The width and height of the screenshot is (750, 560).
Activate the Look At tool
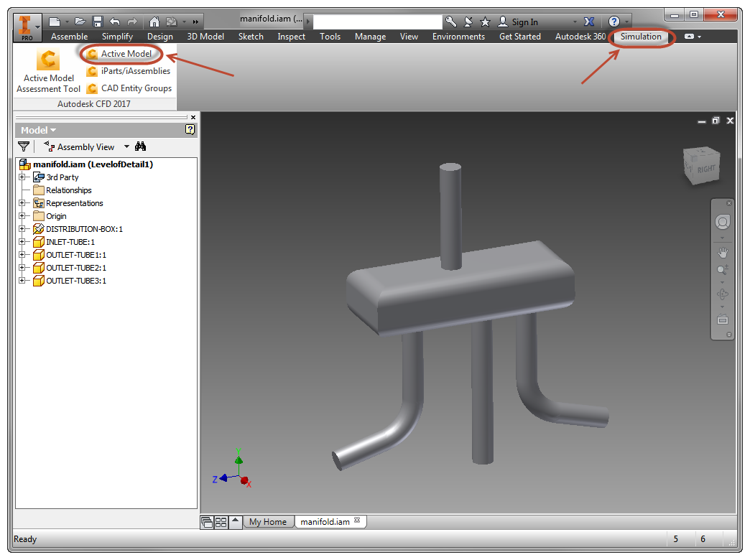click(x=722, y=319)
